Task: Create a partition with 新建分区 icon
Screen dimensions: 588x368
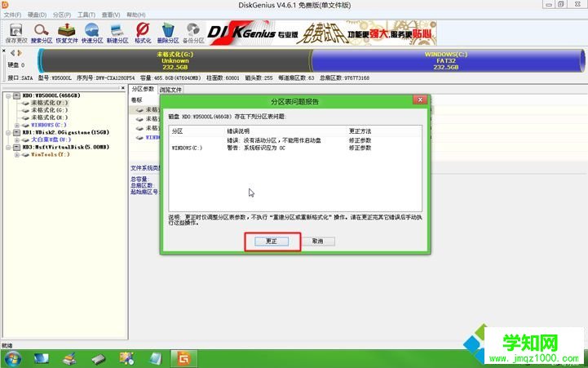Action: pos(117,33)
